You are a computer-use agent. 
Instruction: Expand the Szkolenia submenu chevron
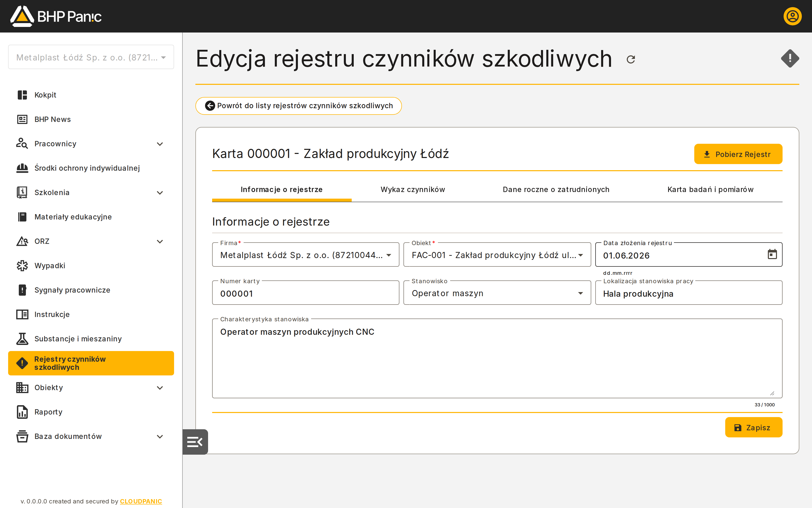pos(160,193)
